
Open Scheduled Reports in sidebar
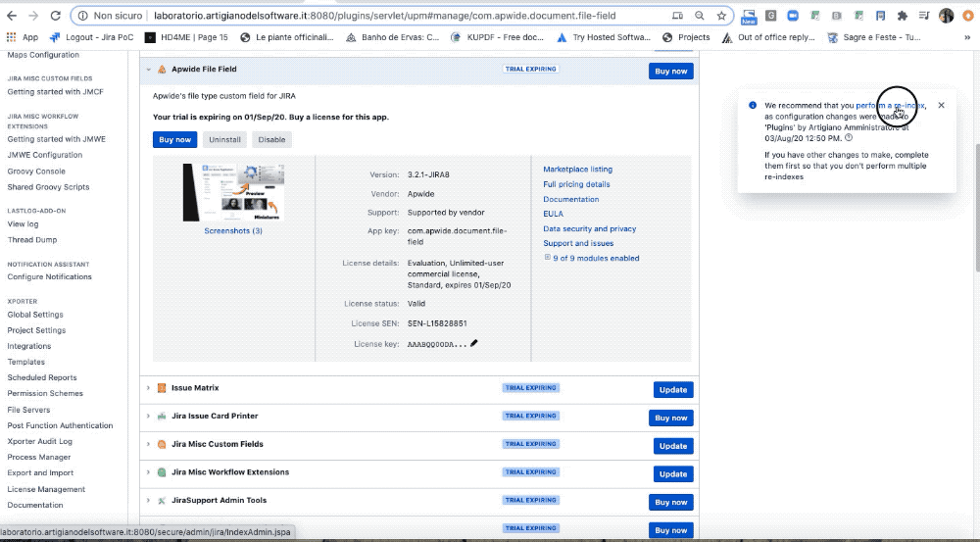pos(42,377)
